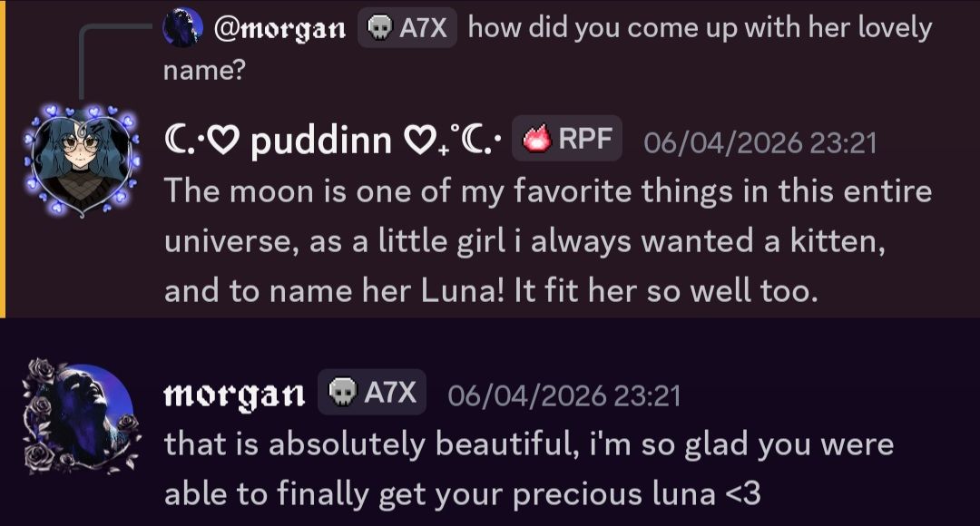Click the @morgan mention in reply preview
This screenshot has width=980, height=526.
[x=279, y=29]
